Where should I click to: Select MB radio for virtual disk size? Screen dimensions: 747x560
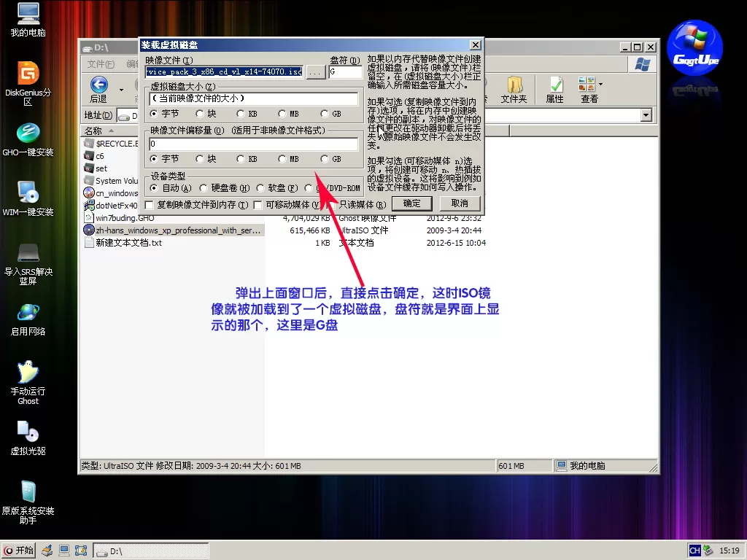pos(283,114)
